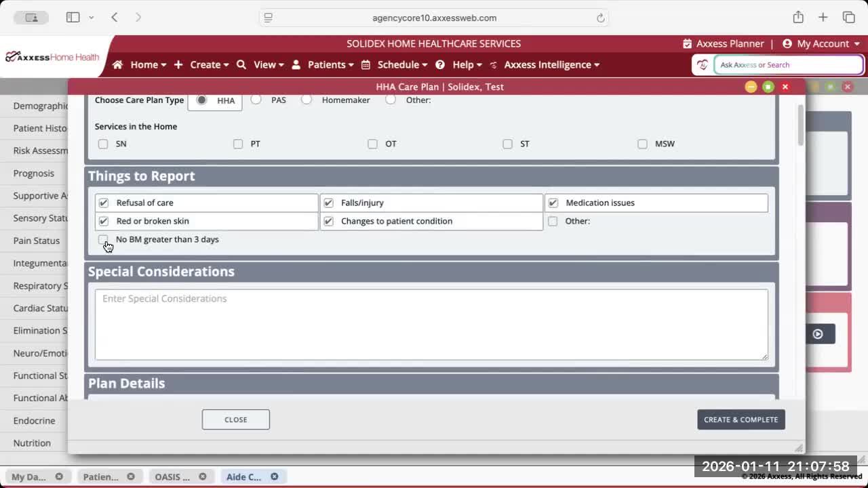This screenshot has width=868, height=488.
Task: Uncheck the Medication issues checkbox
Action: click(x=553, y=203)
